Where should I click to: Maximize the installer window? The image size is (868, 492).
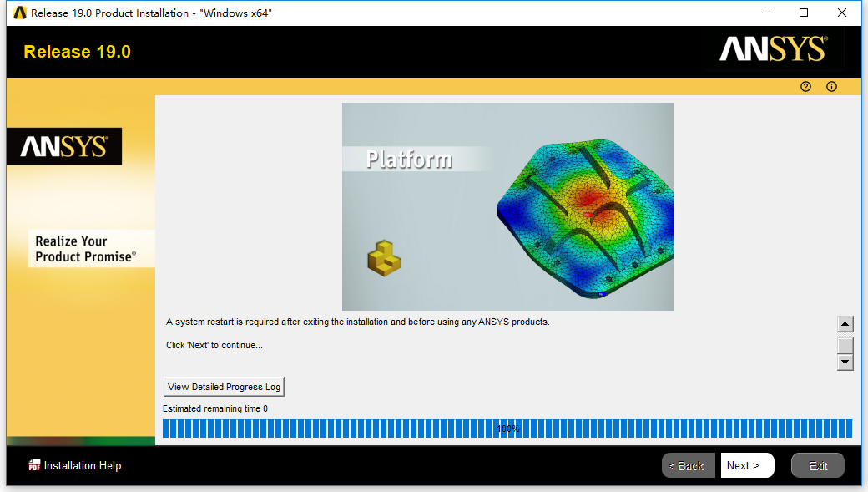[804, 13]
